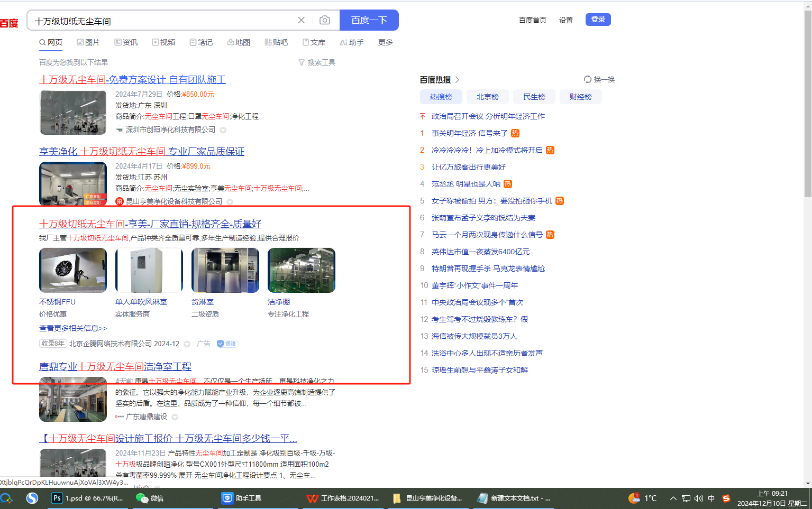Click the camera image search icon
Screen dimensions: 812x509
point(325,20)
